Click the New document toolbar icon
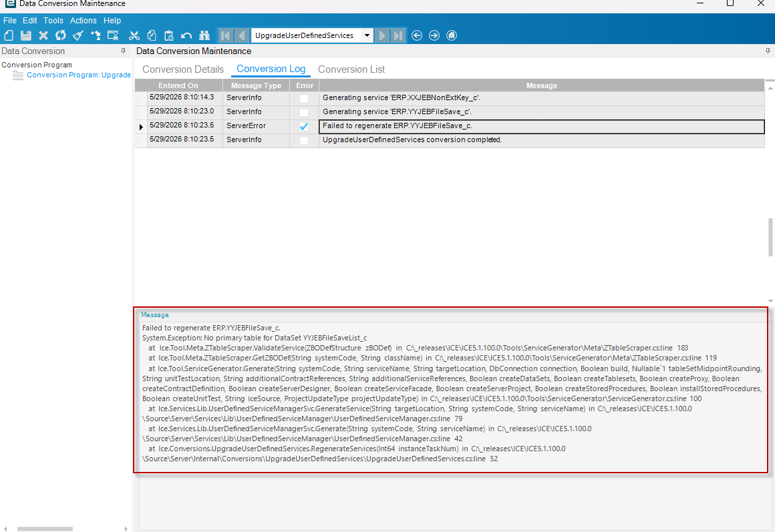 click(9, 35)
